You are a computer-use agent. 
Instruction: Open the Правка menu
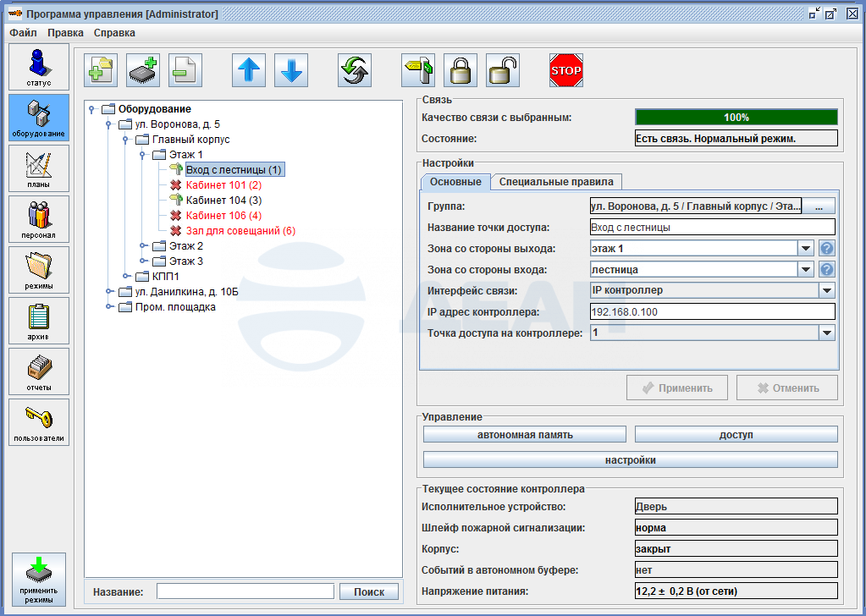click(x=65, y=33)
